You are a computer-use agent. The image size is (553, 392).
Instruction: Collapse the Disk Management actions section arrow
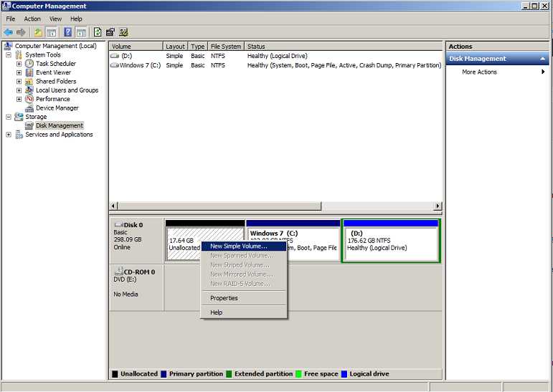pos(543,59)
